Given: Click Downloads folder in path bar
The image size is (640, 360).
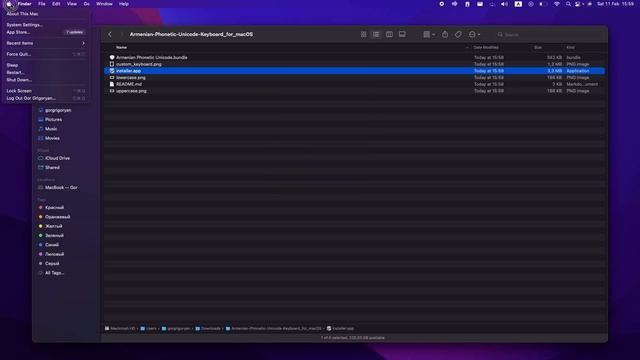Looking at the screenshot, I should (x=208, y=329).
